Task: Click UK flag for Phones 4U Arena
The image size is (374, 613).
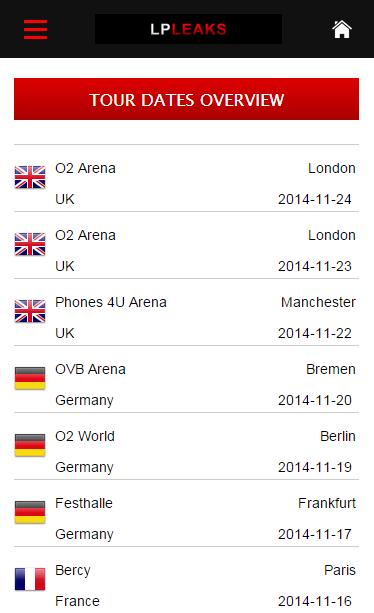Action: pos(30,311)
